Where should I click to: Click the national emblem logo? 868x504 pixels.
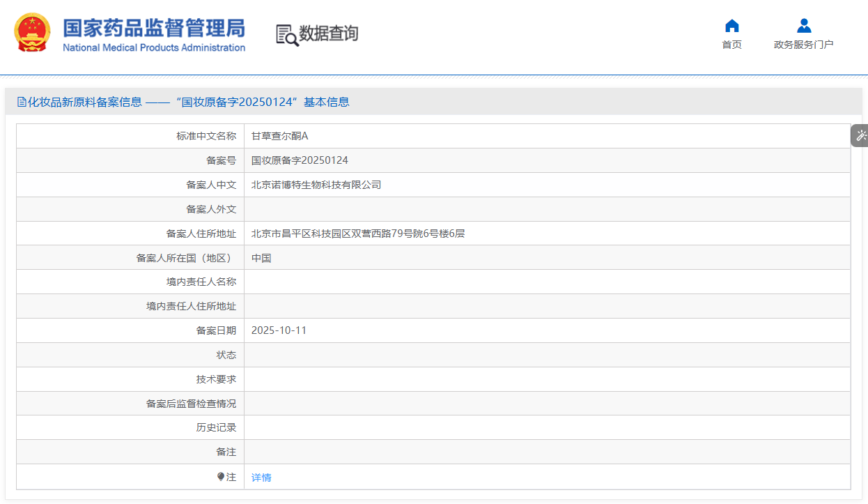tap(32, 33)
